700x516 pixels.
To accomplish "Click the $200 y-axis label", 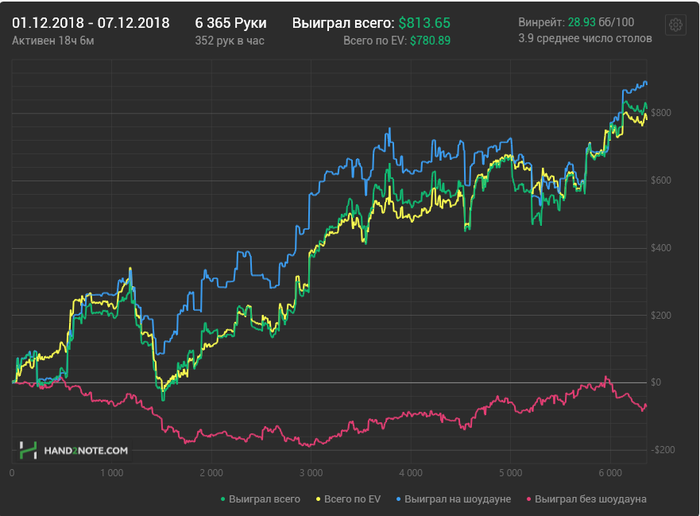I will click(661, 315).
